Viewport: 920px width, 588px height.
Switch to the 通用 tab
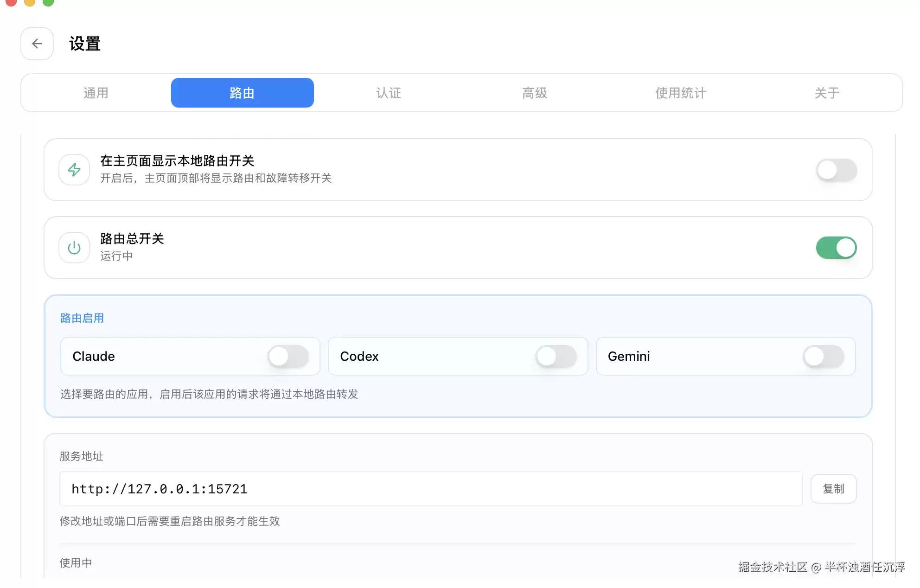[x=96, y=93]
